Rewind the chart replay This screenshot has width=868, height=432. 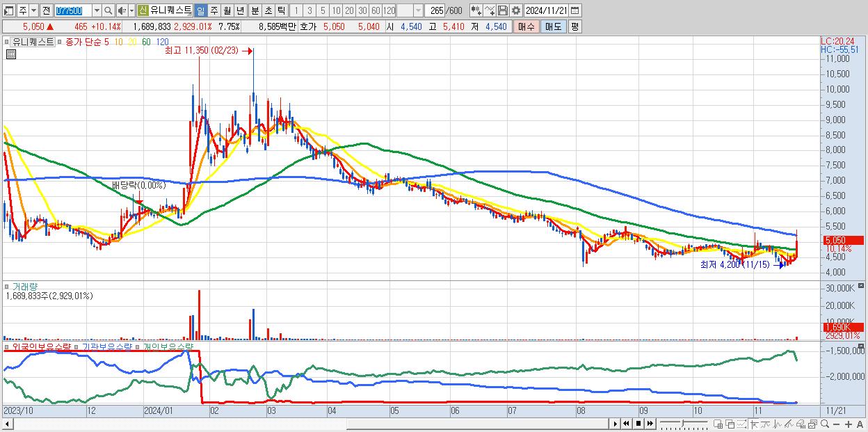click(x=626, y=424)
